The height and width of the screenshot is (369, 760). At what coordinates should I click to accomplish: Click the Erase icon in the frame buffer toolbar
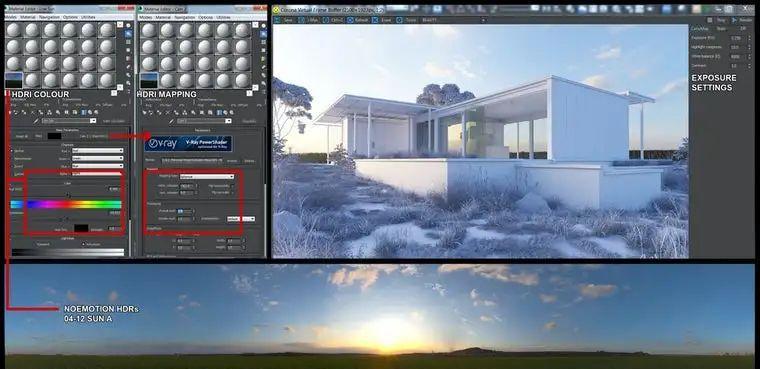(x=375, y=20)
